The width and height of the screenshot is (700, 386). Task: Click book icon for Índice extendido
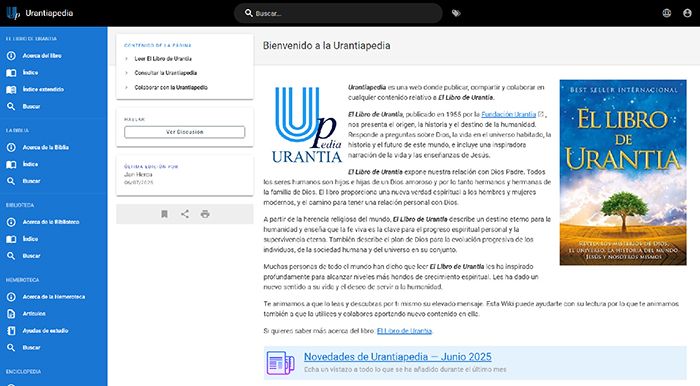click(11, 89)
